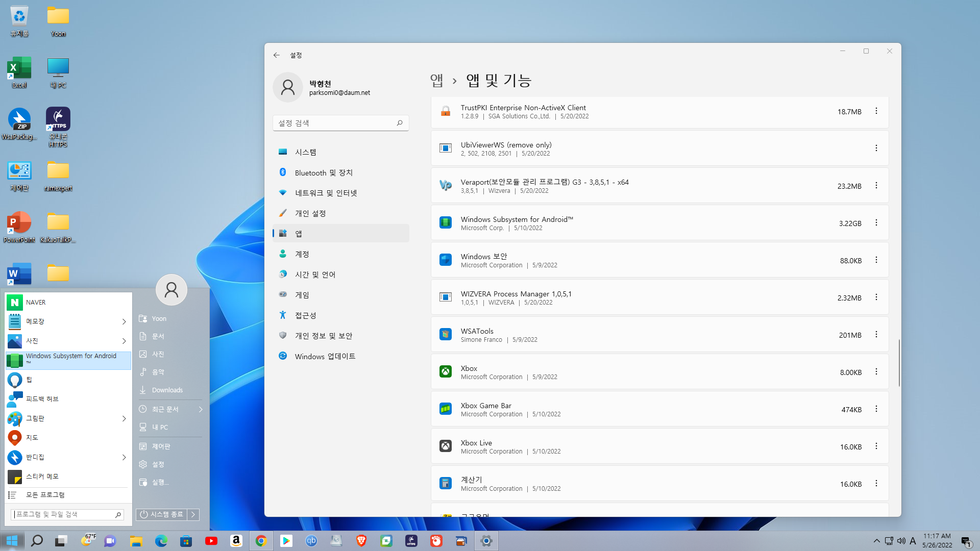The width and height of the screenshot is (980, 551).
Task: Open Downloads in start menu
Action: (x=167, y=390)
